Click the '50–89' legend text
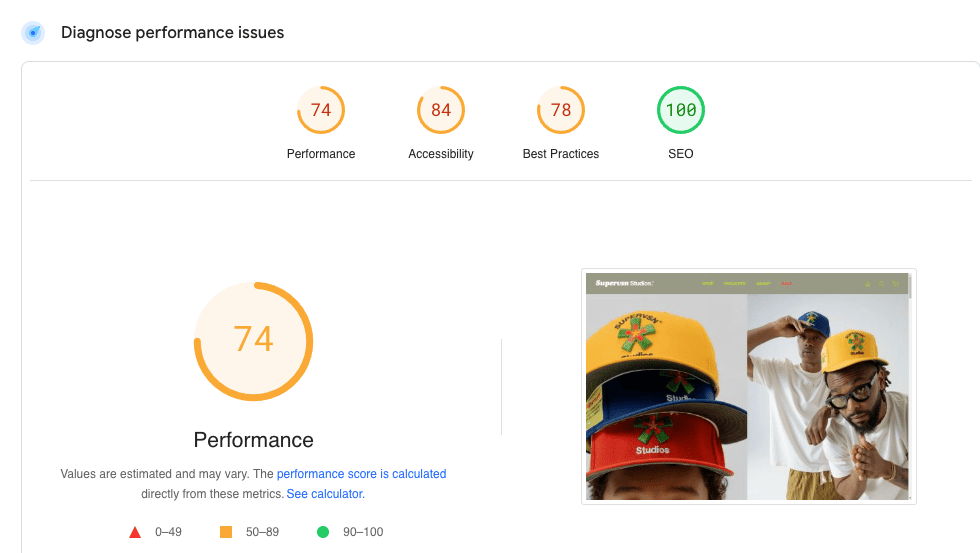 pyautogui.click(x=262, y=532)
